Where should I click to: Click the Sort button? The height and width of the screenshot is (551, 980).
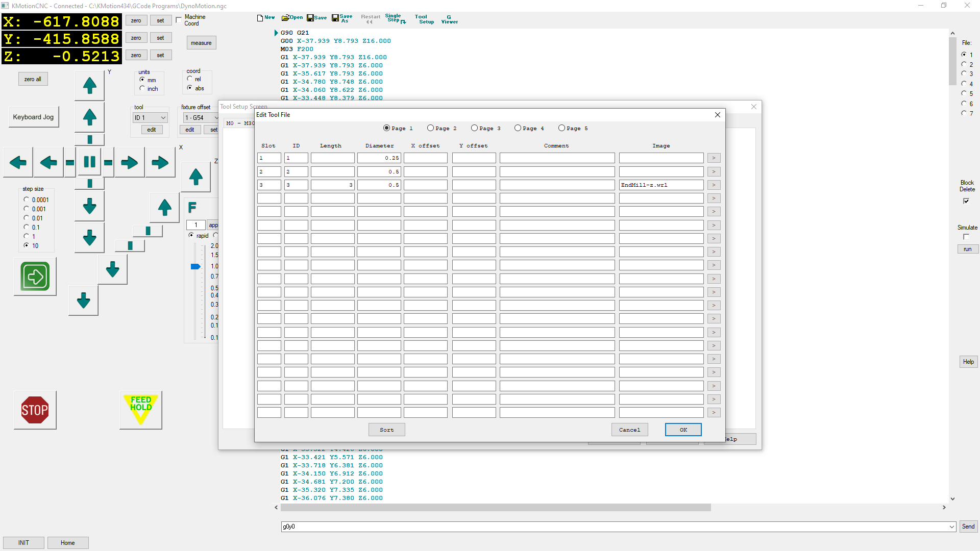coord(386,430)
